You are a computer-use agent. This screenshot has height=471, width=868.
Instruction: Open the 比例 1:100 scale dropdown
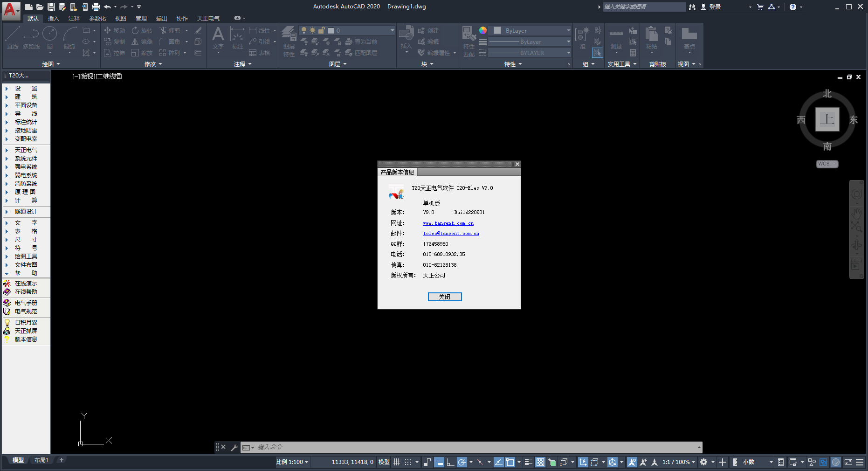pyautogui.click(x=292, y=462)
